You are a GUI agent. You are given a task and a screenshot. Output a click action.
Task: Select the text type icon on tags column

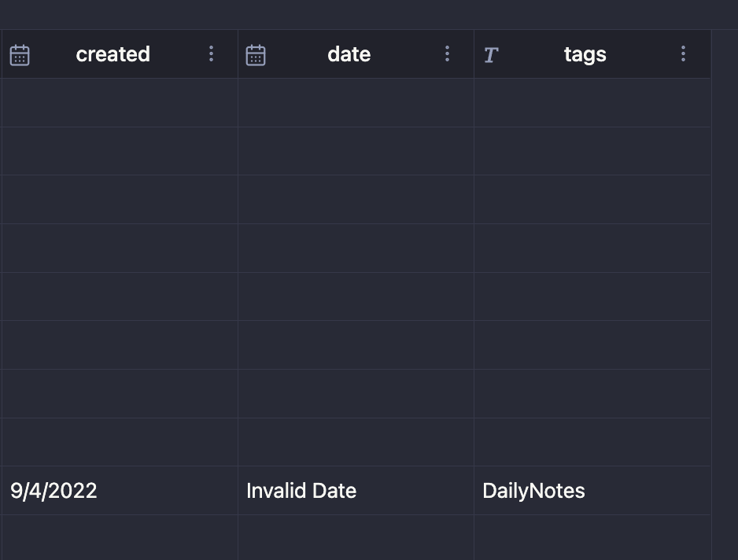pos(491,53)
